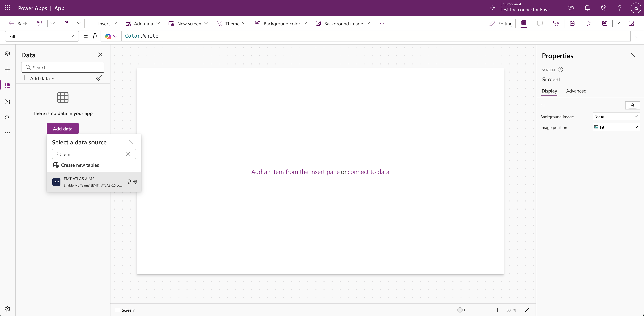Image resolution: width=644 pixels, height=316 pixels.
Task: Open the Copilot icon in header
Action: pos(571,8)
